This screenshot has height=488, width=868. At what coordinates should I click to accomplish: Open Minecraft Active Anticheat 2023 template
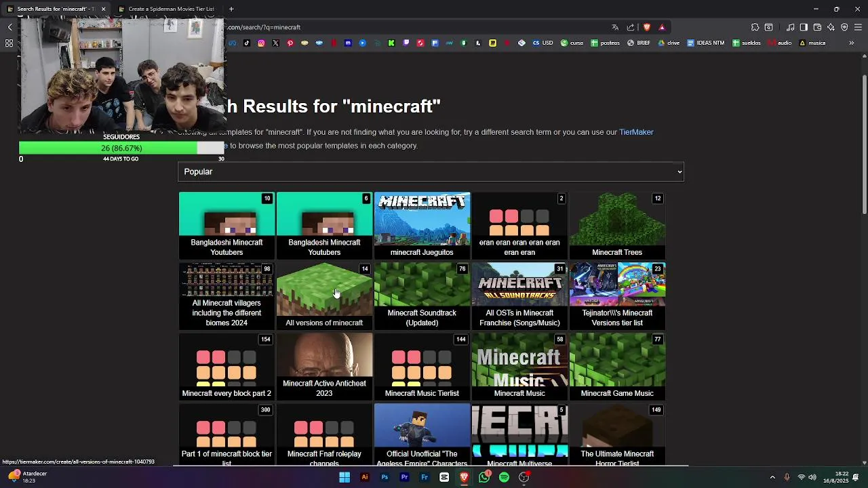324,366
